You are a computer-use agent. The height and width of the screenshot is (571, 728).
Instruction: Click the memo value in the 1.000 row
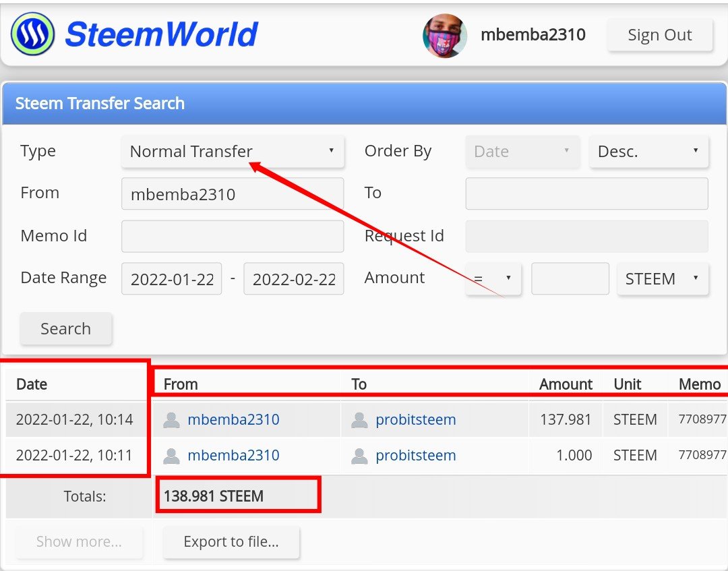point(702,455)
